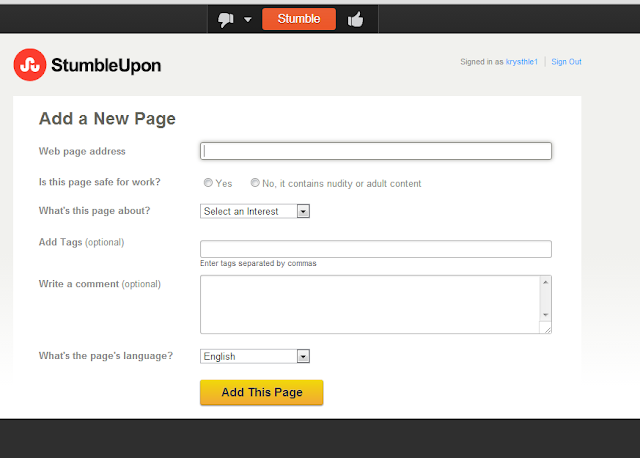The width and height of the screenshot is (640, 458).
Task: Open the dislike options dropdown arrow
Action: [247, 19]
